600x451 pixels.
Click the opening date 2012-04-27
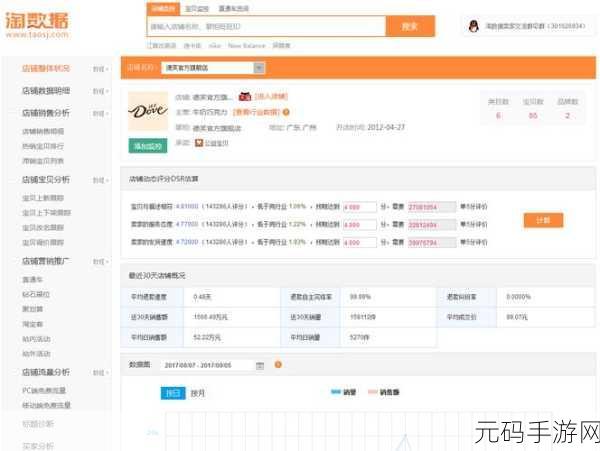(x=386, y=127)
